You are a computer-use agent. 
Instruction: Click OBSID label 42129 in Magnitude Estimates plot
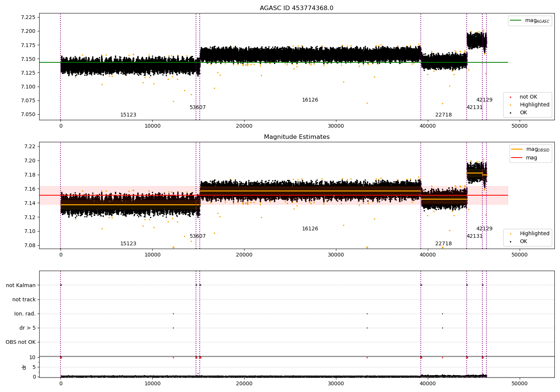coord(484,229)
